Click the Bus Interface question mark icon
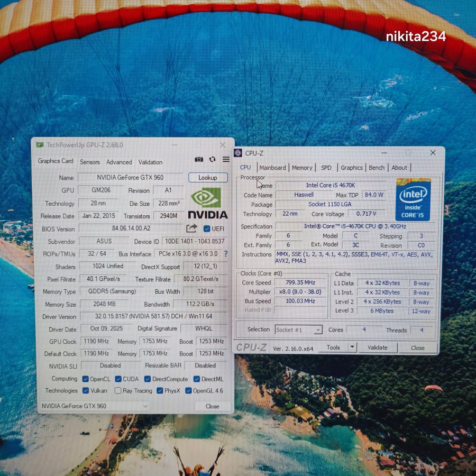The width and height of the screenshot is (476, 476). point(225,254)
